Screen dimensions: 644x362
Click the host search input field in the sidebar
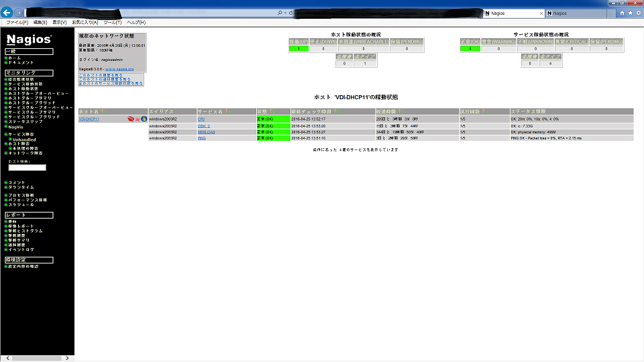(x=27, y=168)
